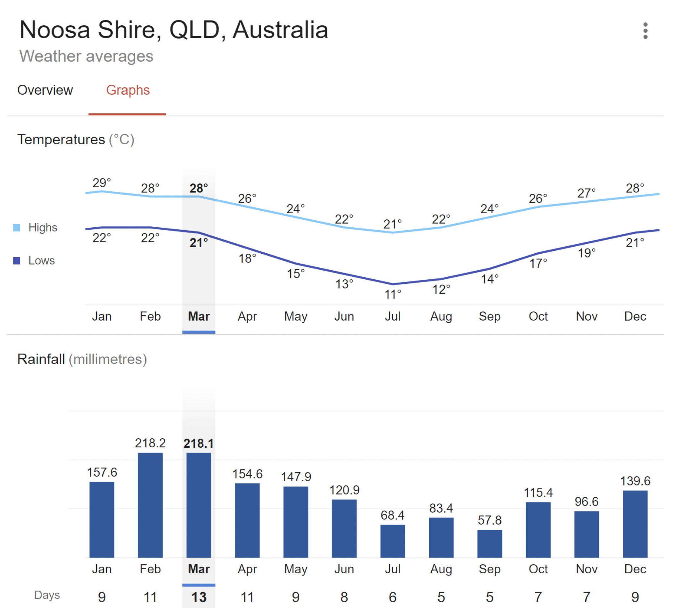Image resolution: width=677 pixels, height=616 pixels.
Task: Click the June rainfall bar 120.9
Action: tap(344, 528)
